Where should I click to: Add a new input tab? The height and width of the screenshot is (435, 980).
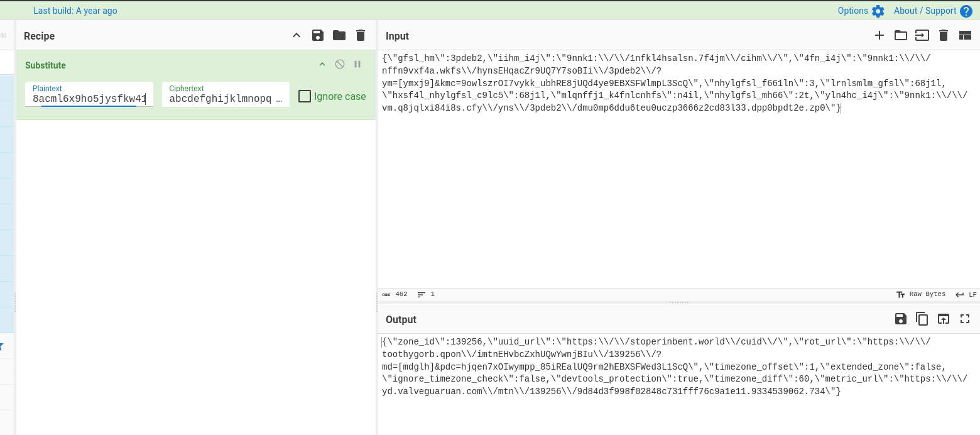point(879,35)
